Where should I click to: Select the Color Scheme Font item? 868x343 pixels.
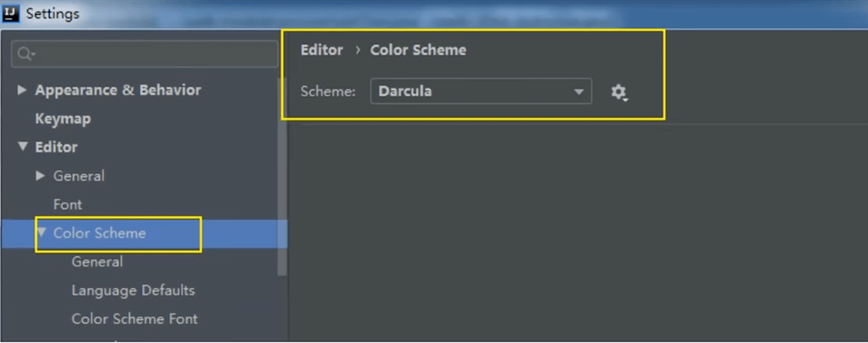134,319
